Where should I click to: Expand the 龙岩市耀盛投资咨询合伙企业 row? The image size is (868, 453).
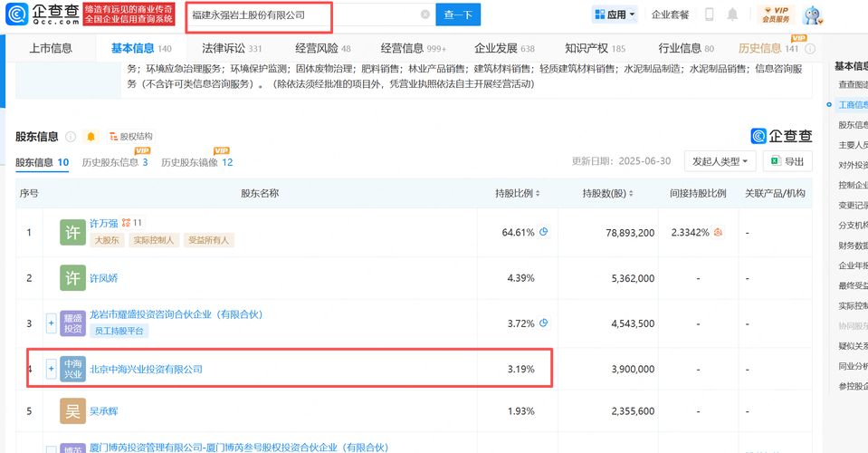(x=51, y=323)
